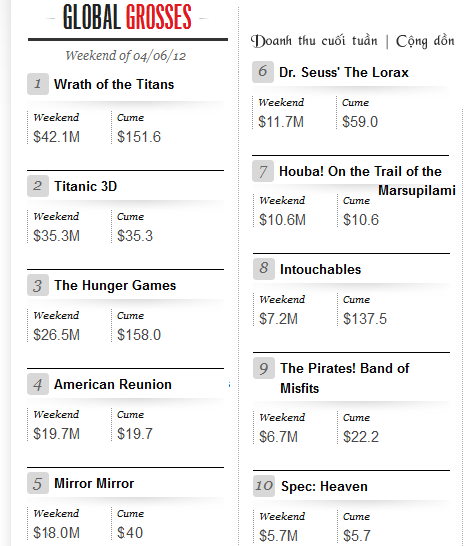Click rank 10 badge beside Spec: Heaven

[264, 486]
